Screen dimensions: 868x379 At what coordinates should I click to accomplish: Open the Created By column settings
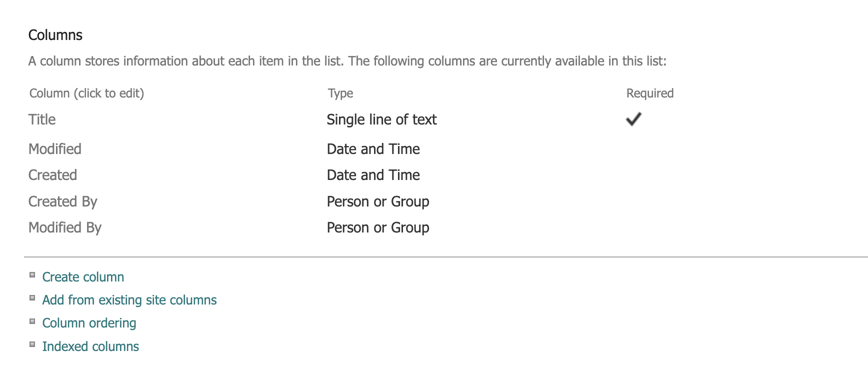pos(62,201)
